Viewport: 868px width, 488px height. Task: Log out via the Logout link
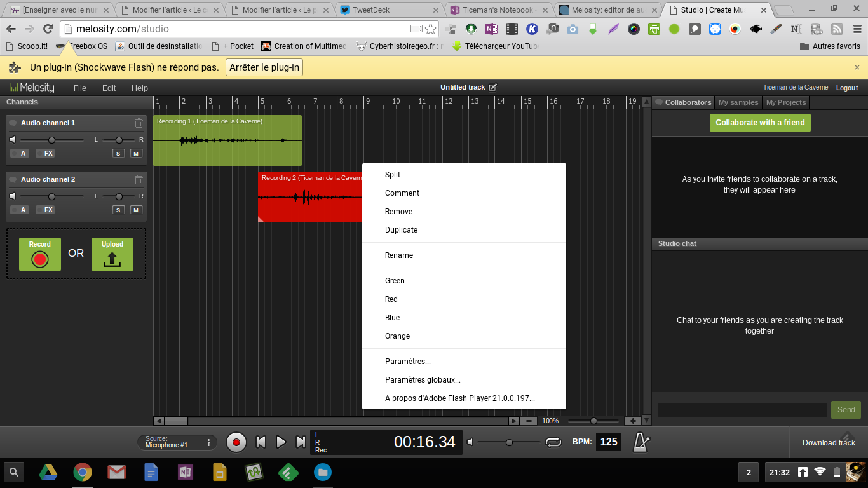(847, 88)
